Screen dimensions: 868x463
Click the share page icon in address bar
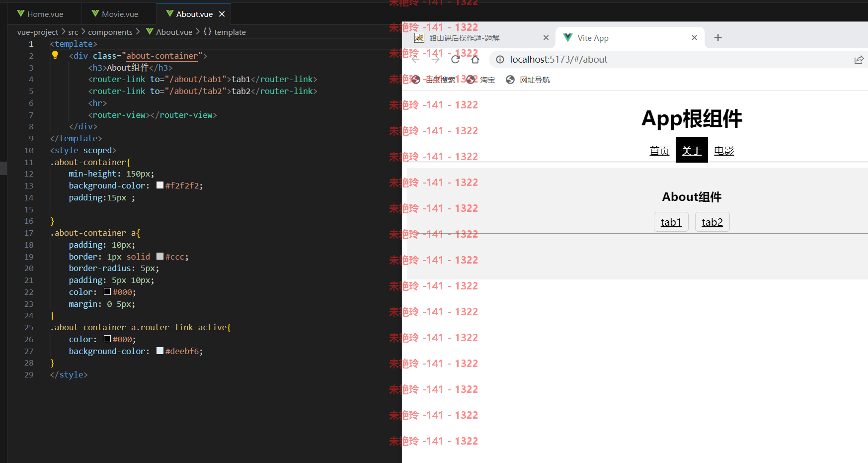click(x=859, y=60)
